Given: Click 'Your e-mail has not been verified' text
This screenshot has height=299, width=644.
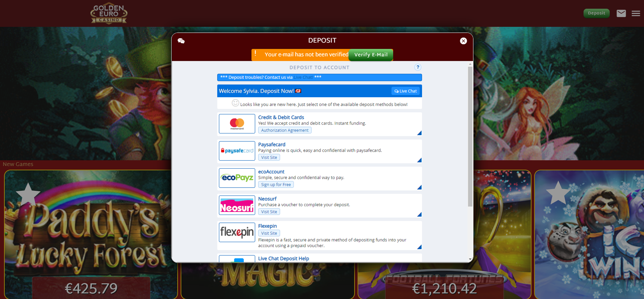Looking at the screenshot, I should (306, 54).
